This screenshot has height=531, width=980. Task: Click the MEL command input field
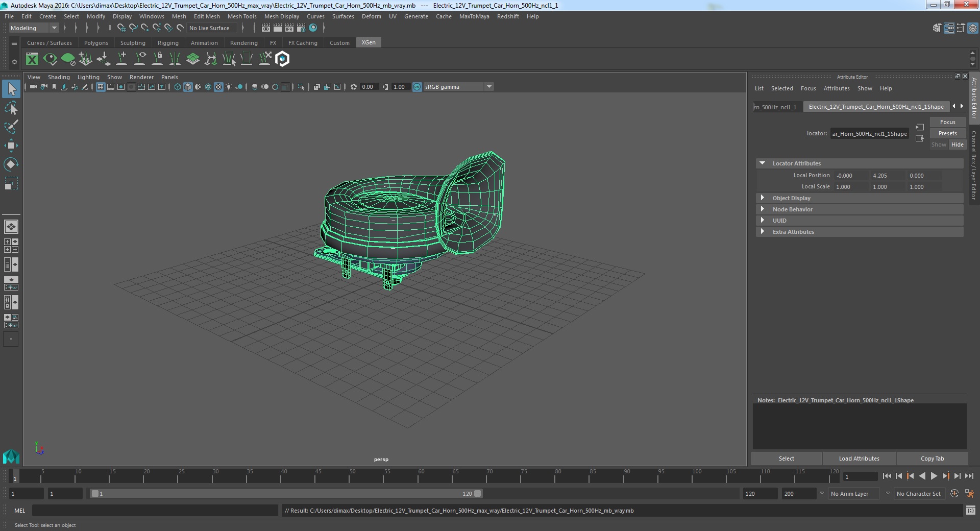coord(155,511)
